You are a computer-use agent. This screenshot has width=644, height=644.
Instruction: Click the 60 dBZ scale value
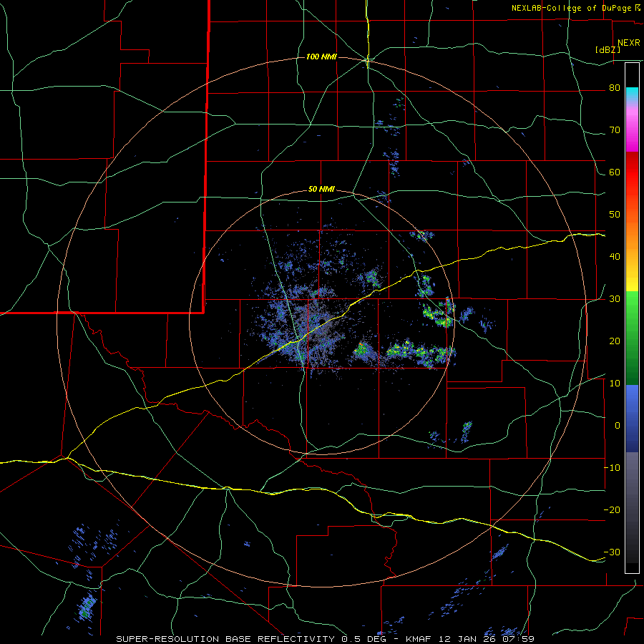pyautogui.click(x=615, y=172)
